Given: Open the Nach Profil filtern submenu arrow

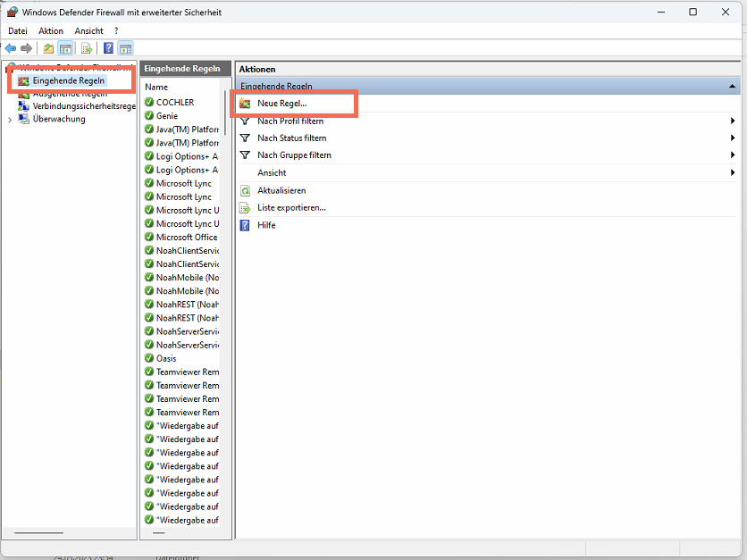Looking at the screenshot, I should (733, 121).
